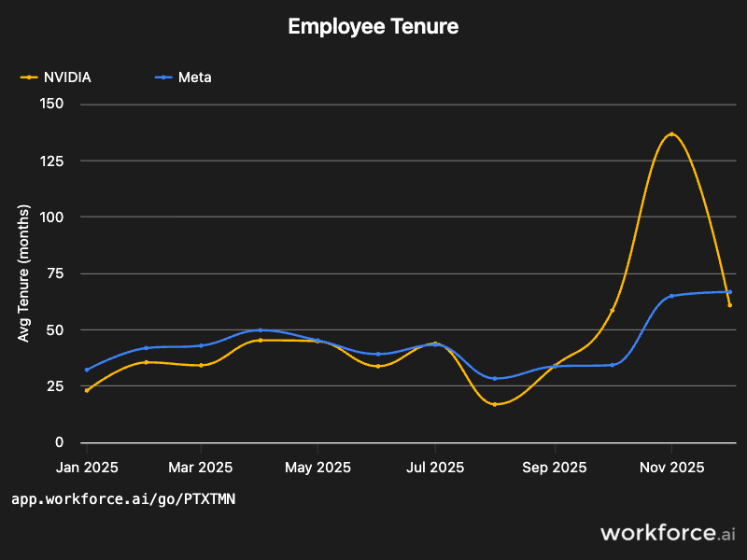Viewport: 747px width, 560px height.
Task: Click the 75 y-axis value
Action: 55,273
